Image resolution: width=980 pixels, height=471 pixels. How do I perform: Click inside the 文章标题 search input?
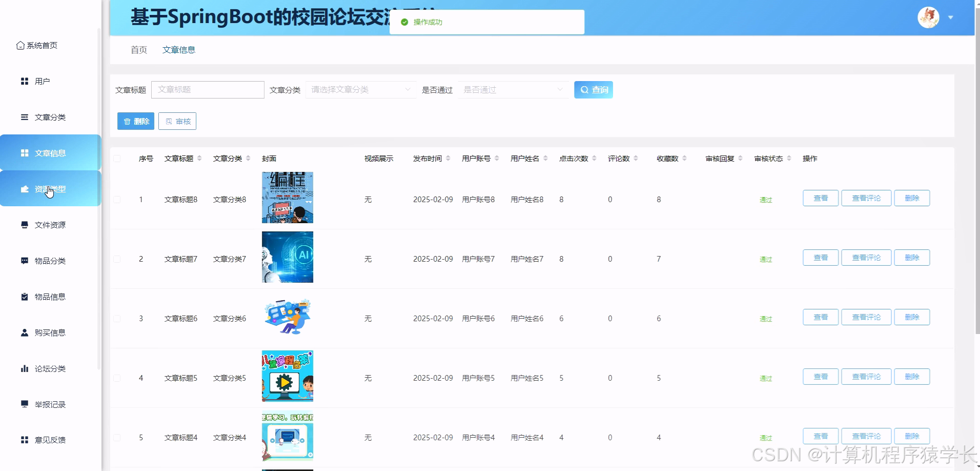tap(208, 89)
